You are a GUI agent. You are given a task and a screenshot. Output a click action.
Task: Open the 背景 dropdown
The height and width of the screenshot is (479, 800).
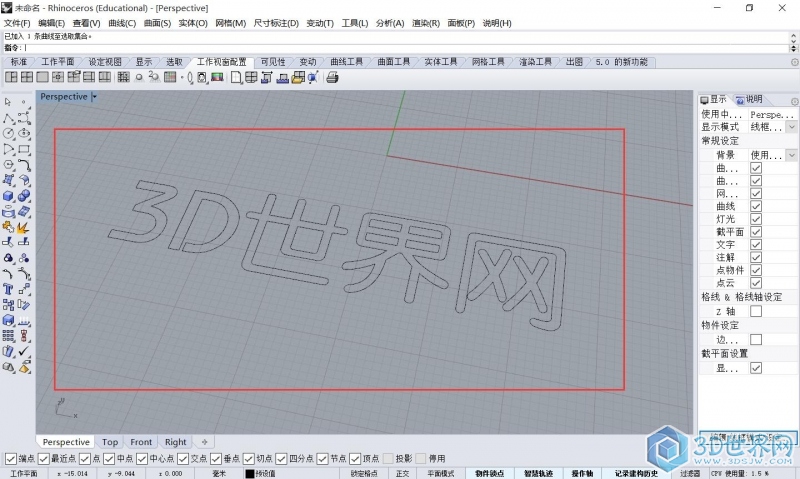[791, 155]
